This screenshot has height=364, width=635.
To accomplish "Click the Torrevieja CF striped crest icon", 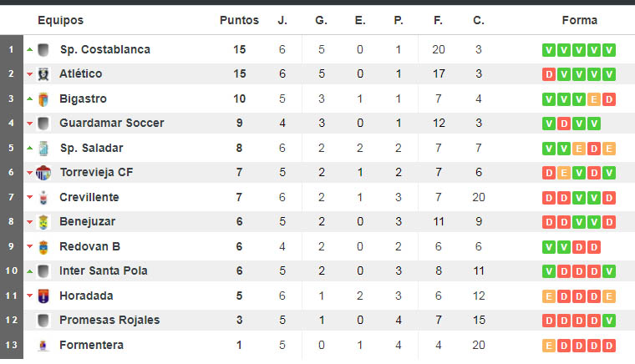I will [43, 173].
